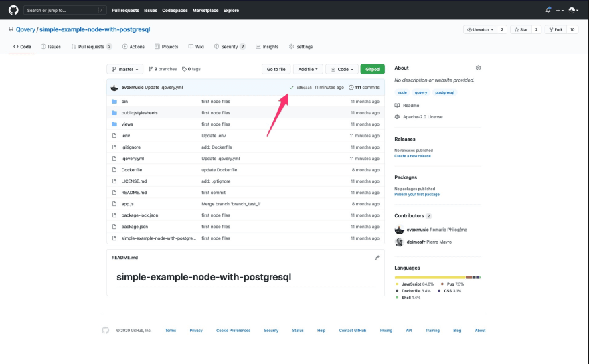The height and width of the screenshot is (364, 589).
Task: Open the Dockerfile file
Action: (131, 170)
